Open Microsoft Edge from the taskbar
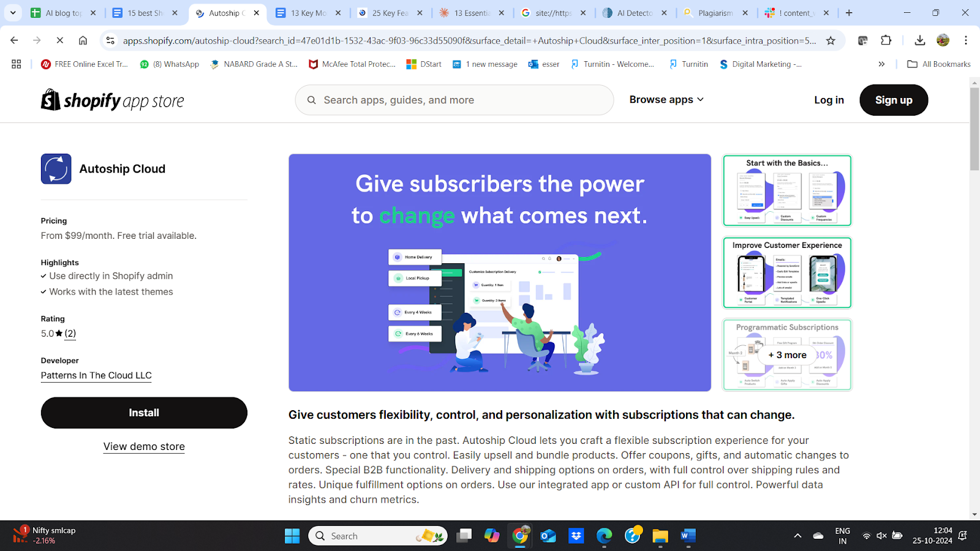This screenshot has width=980, height=551. click(605, 536)
